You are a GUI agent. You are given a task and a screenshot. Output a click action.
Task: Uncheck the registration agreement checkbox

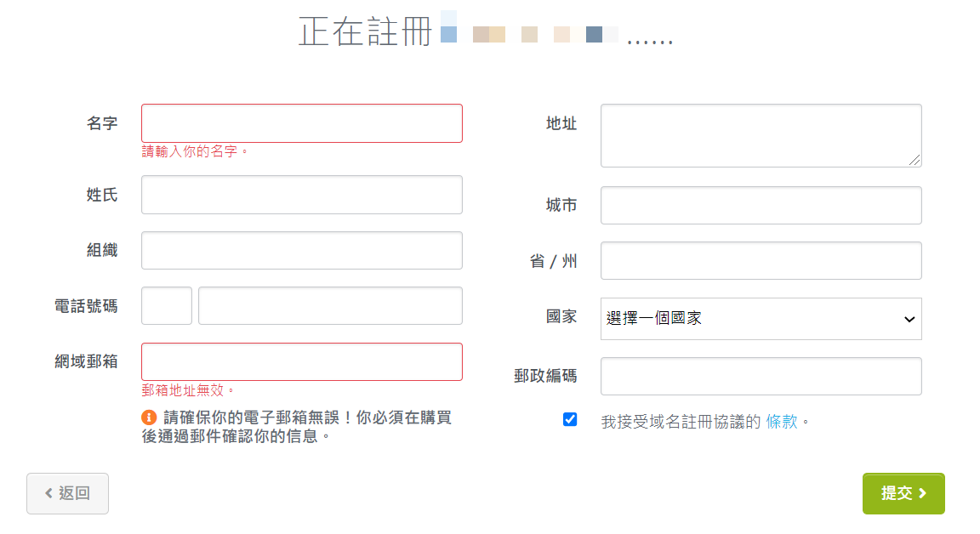[570, 419]
